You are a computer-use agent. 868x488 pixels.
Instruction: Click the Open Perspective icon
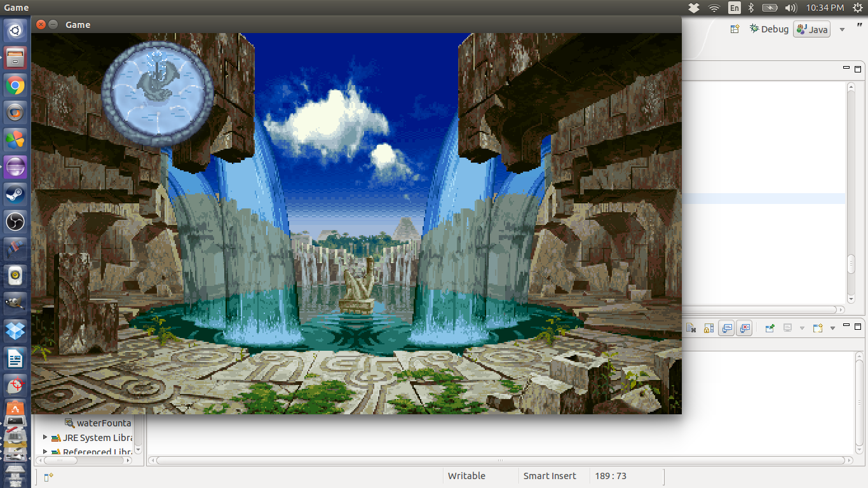(x=735, y=29)
